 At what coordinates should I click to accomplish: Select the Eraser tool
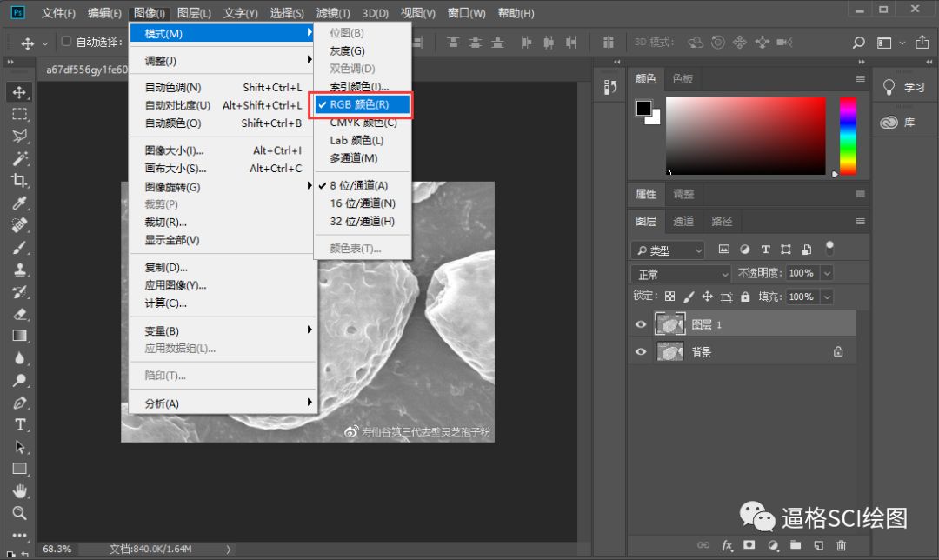coord(19,314)
